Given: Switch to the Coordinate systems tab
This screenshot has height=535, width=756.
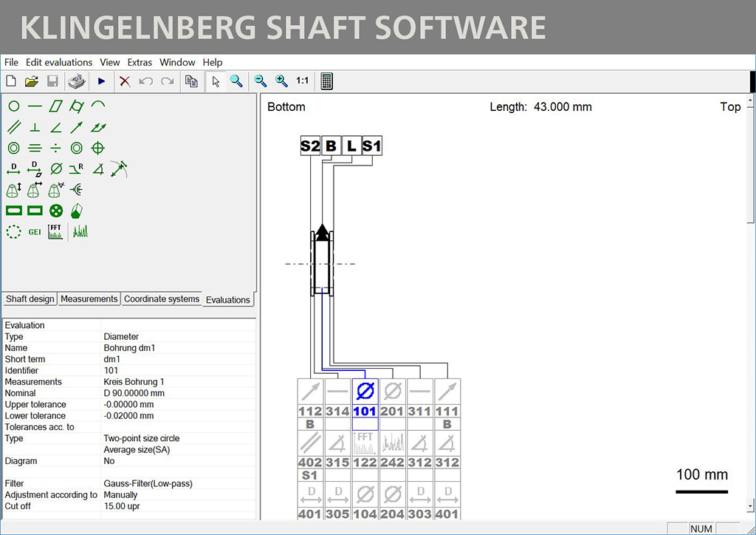Looking at the screenshot, I should (162, 299).
